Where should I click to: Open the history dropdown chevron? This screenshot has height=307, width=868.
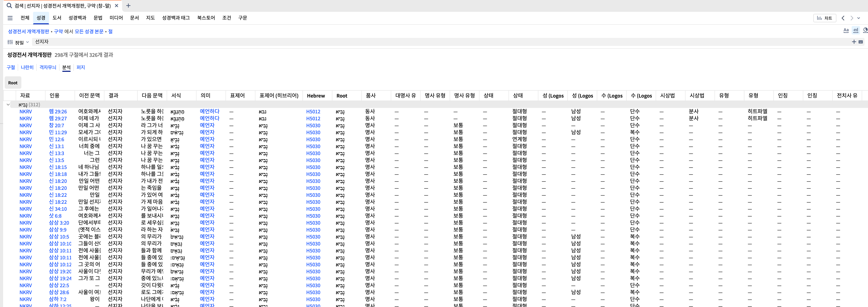[x=859, y=18]
